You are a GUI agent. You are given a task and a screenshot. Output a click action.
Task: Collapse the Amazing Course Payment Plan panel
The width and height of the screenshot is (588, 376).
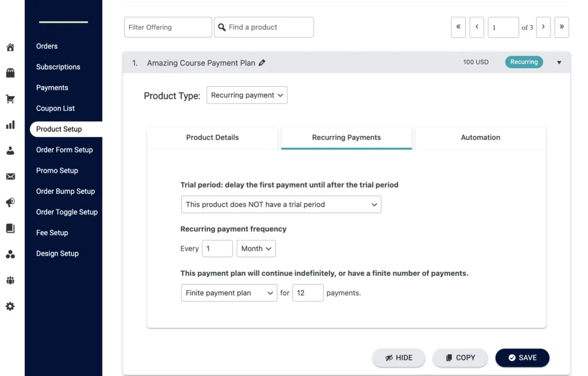pyautogui.click(x=559, y=62)
